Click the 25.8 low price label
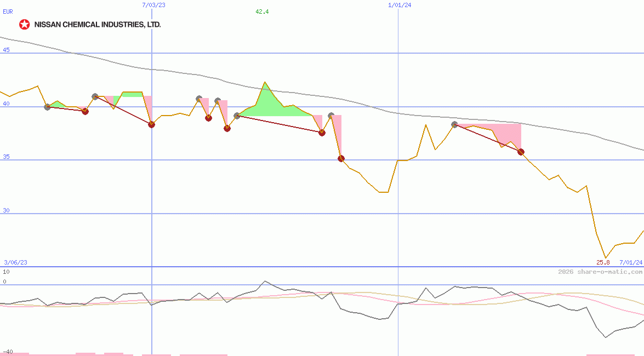The image size is (644, 356). [602, 262]
